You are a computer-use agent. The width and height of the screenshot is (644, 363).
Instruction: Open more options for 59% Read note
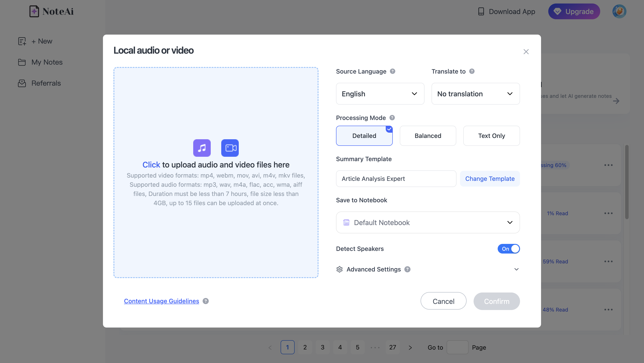[608, 262]
